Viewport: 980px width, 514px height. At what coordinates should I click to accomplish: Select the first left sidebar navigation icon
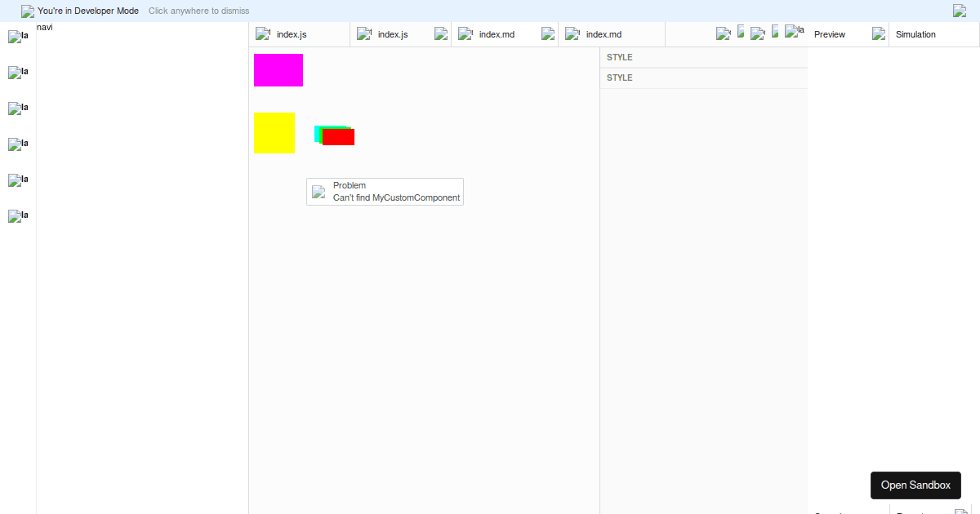point(17,37)
